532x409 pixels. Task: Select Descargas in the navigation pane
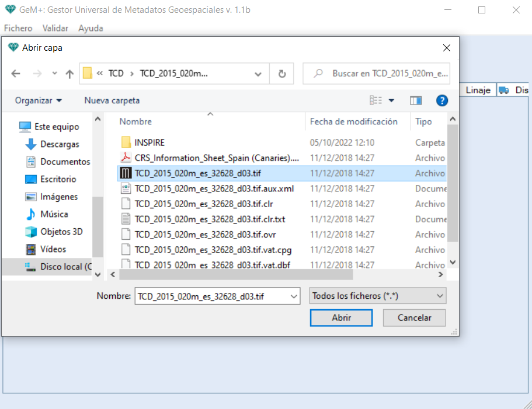click(60, 144)
